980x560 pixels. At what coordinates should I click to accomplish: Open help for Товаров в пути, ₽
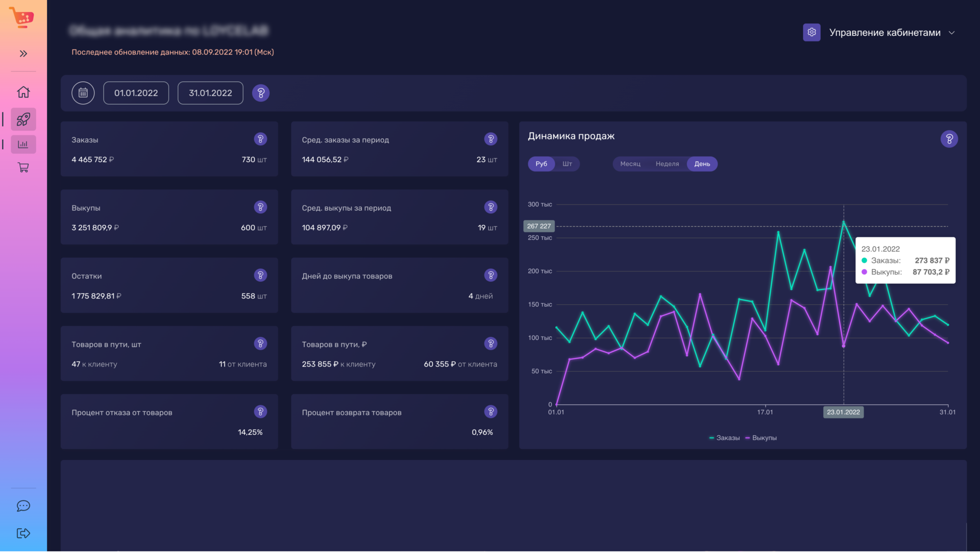491,344
